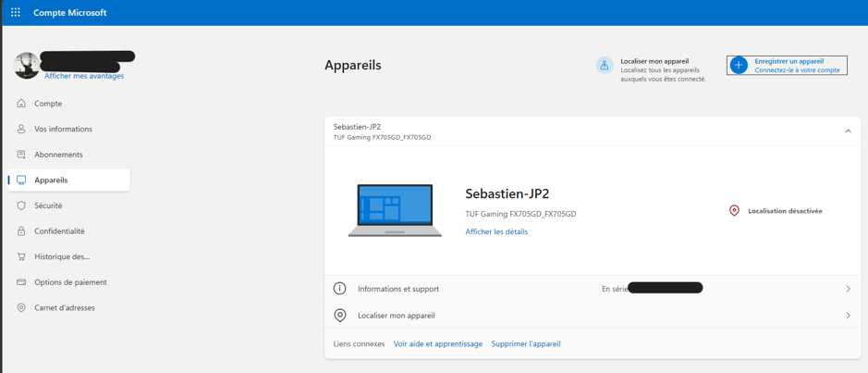Click the Localiser mon appareil row label
868x373 pixels.
point(397,316)
